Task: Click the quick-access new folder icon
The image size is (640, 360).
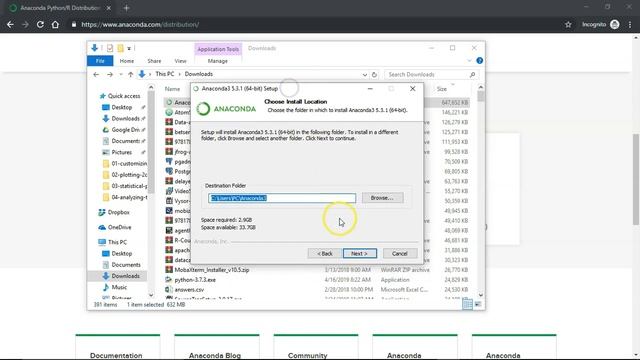Action: (120, 48)
